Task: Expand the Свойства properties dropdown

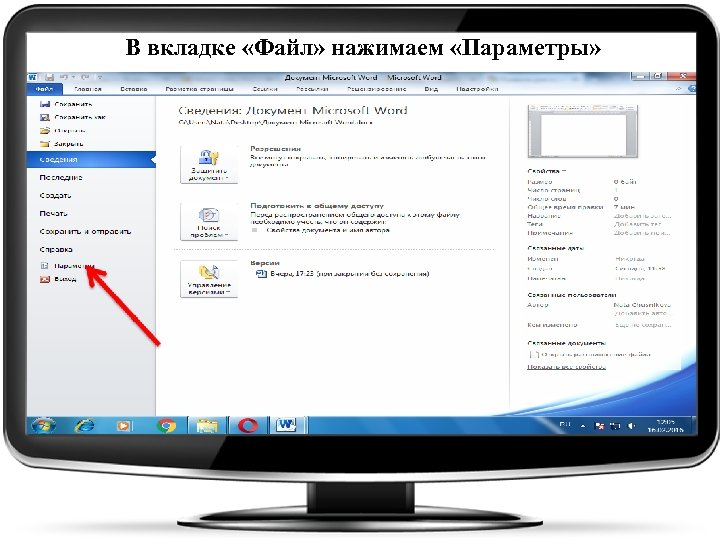Action: 547,171
